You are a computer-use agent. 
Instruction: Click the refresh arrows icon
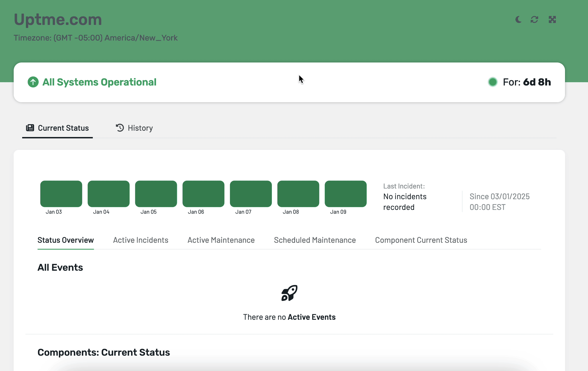point(534,19)
